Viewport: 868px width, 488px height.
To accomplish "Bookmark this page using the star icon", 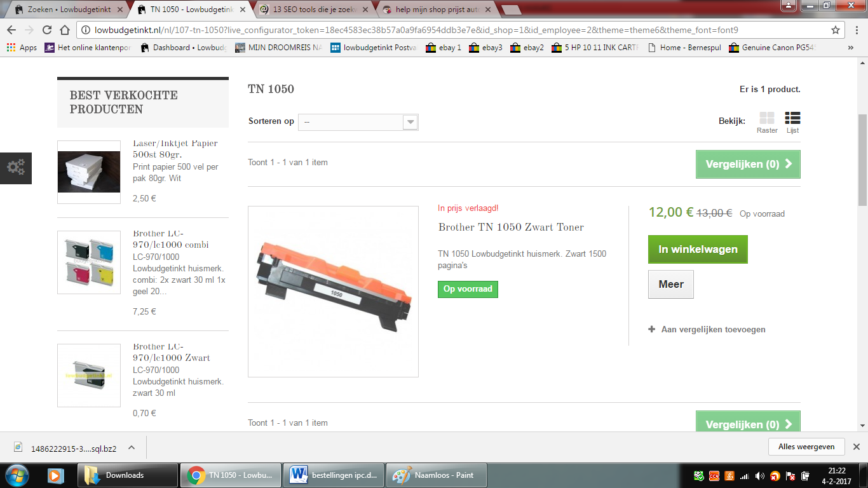I will (x=836, y=30).
